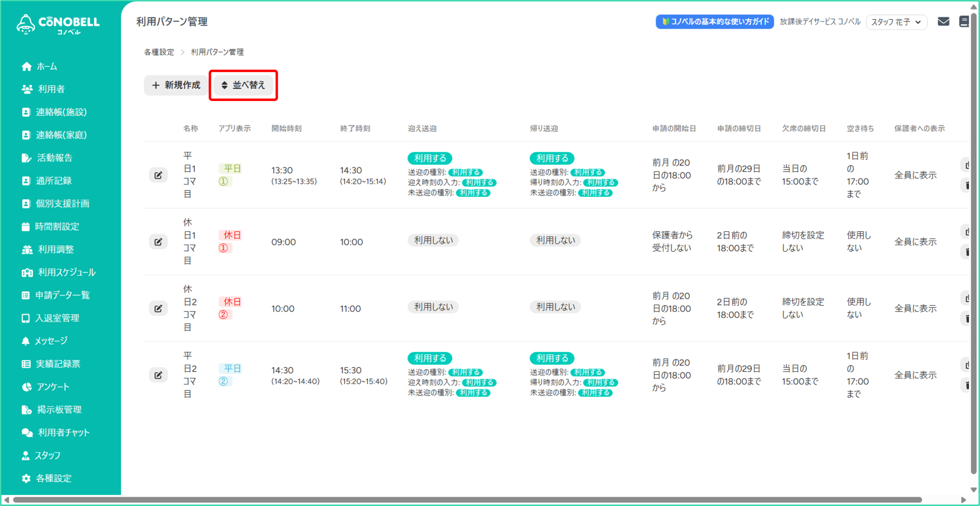Click the 名称 column header

[191, 129]
